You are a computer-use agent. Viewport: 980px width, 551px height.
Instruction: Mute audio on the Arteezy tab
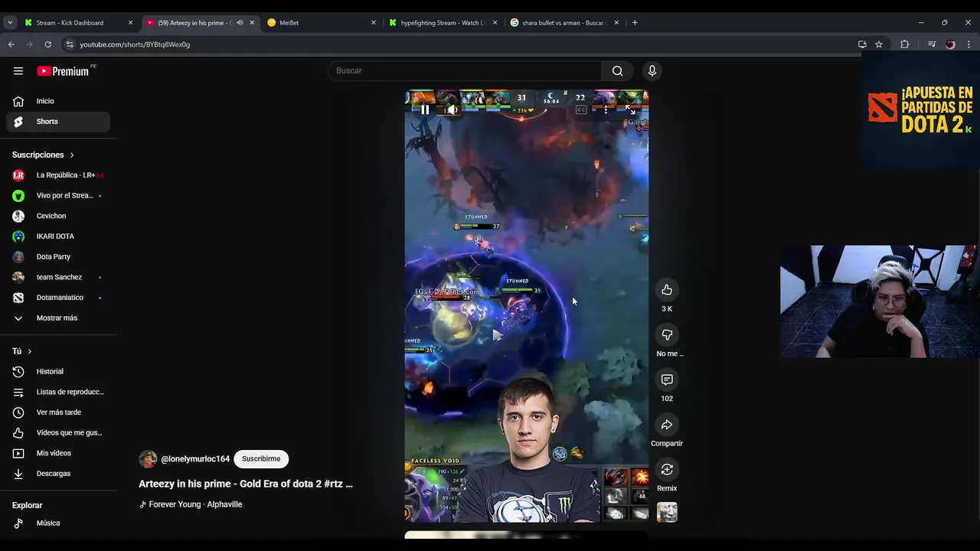pyautogui.click(x=240, y=23)
